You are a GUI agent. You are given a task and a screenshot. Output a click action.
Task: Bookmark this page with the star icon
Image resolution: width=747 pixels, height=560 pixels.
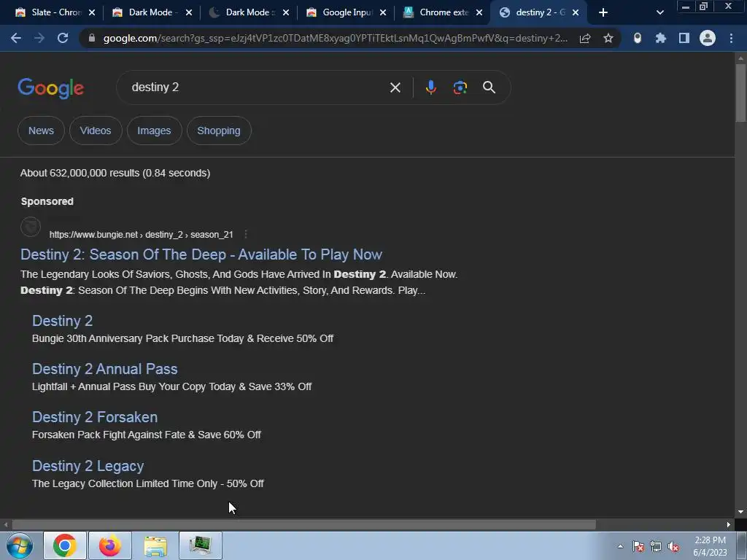608,38
